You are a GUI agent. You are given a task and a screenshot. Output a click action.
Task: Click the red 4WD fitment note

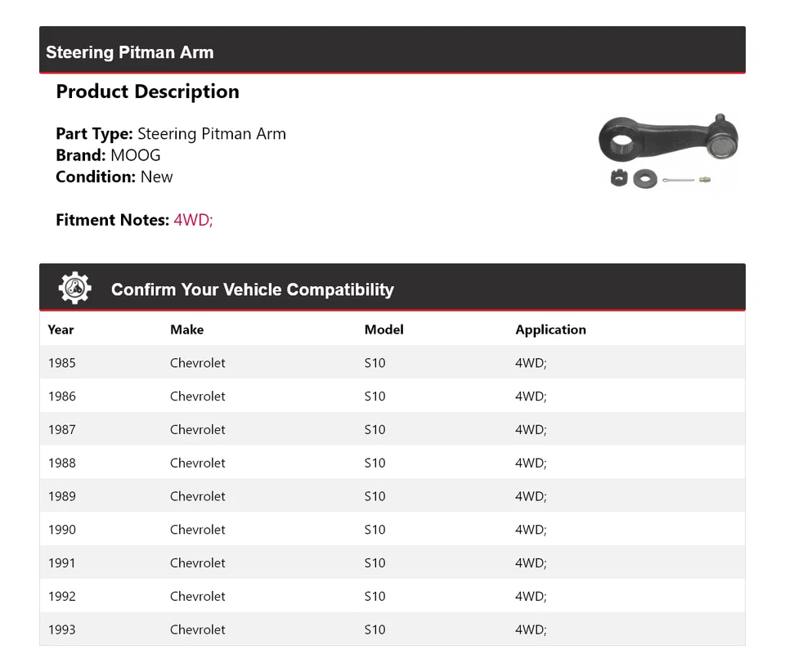(x=193, y=220)
